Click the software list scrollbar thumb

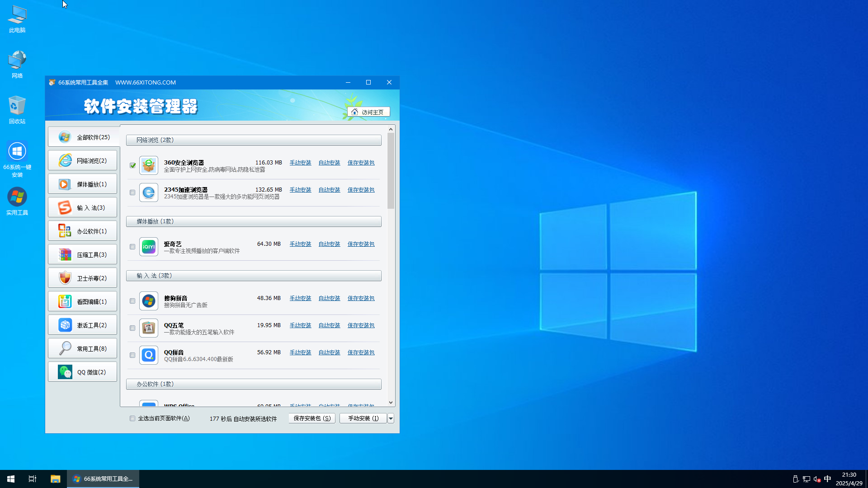(391, 171)
